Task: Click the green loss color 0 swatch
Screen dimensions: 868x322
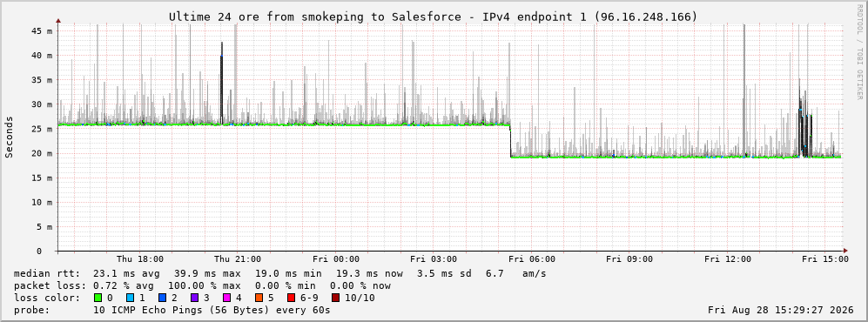Action: pyautogui.click(x=98, y=298)
